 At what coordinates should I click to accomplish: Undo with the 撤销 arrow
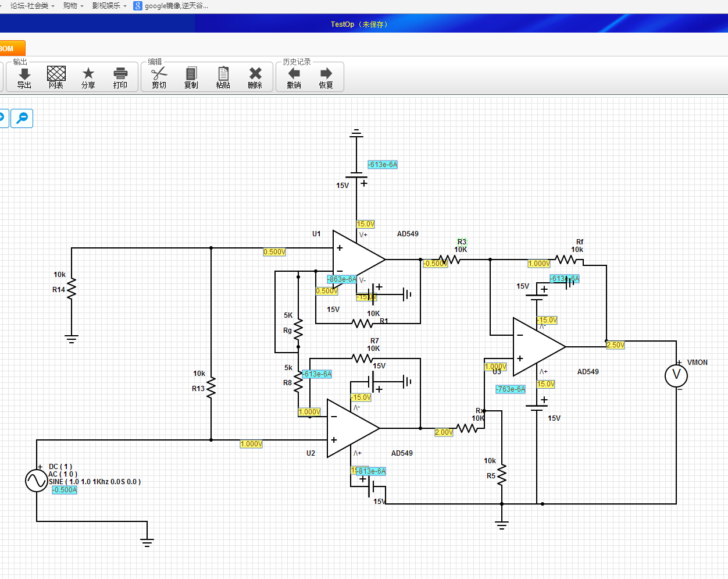pos(294,77)
